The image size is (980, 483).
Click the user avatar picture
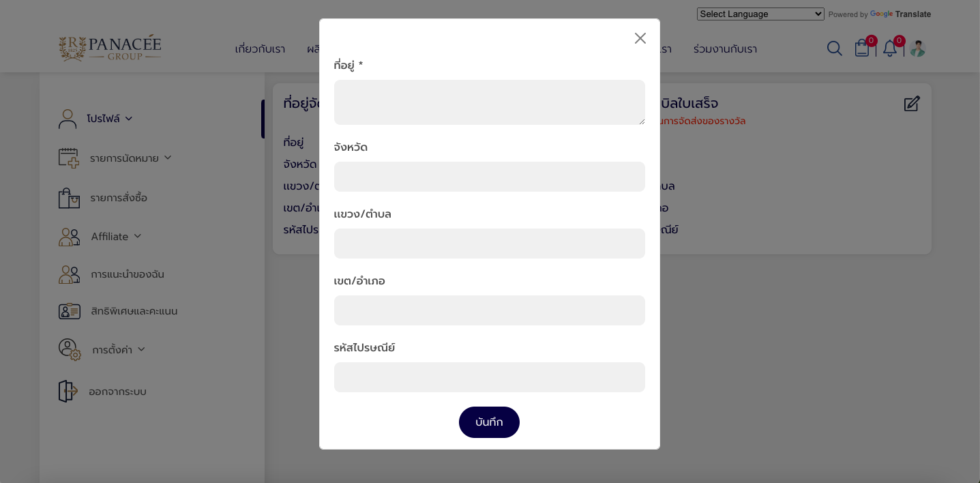coord(917,48)
